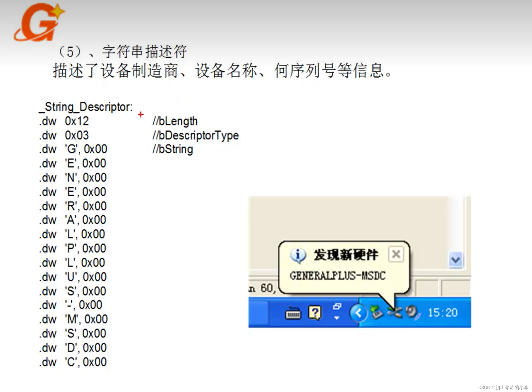
Task: Click the _String_Descriptor: label
Action: tap(86, 107)
